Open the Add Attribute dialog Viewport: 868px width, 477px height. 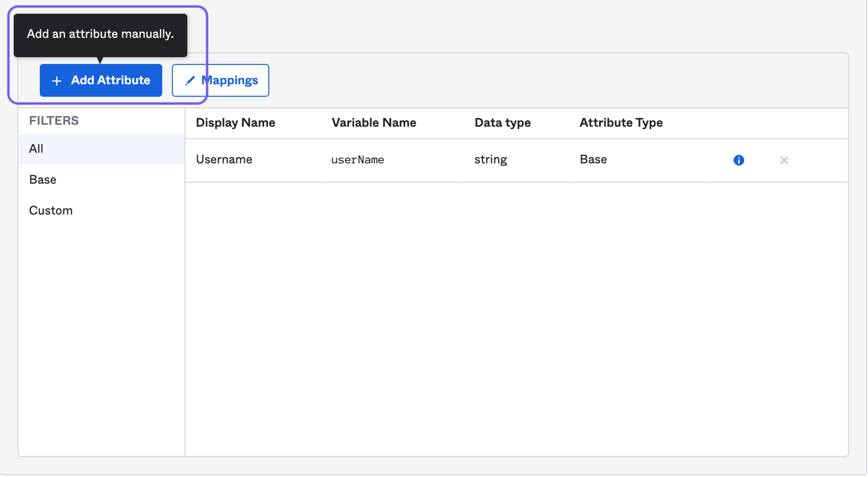click(101, 80)
